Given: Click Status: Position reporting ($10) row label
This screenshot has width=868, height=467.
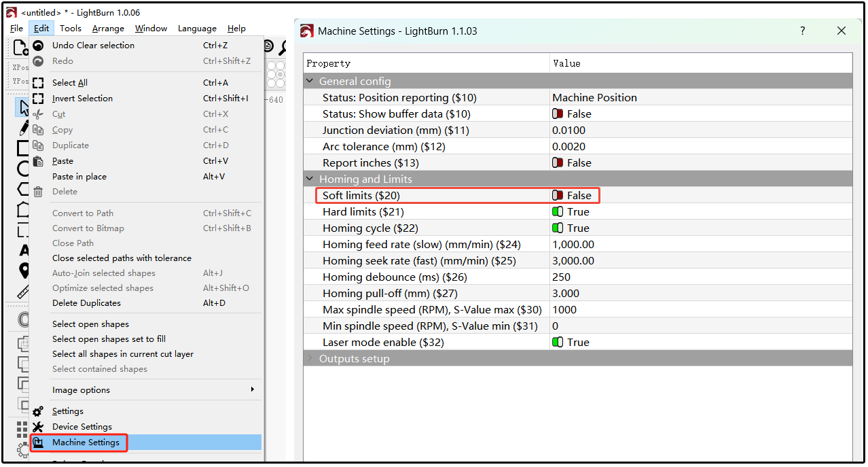Looking at the screenshot, I should click(399, 98).
